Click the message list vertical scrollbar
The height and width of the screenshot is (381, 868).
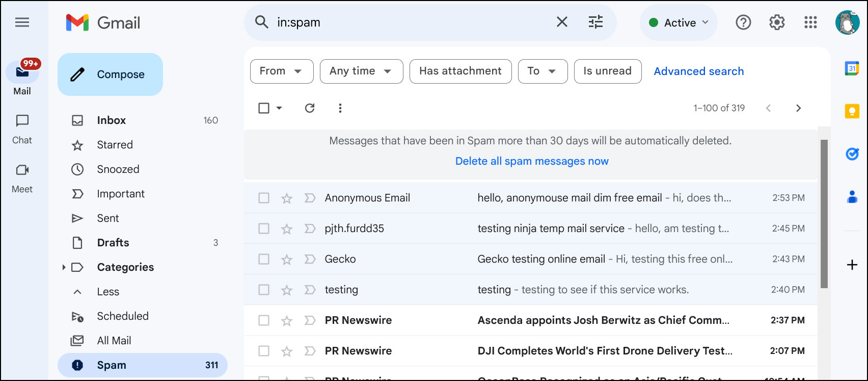[x=824, y=214]
